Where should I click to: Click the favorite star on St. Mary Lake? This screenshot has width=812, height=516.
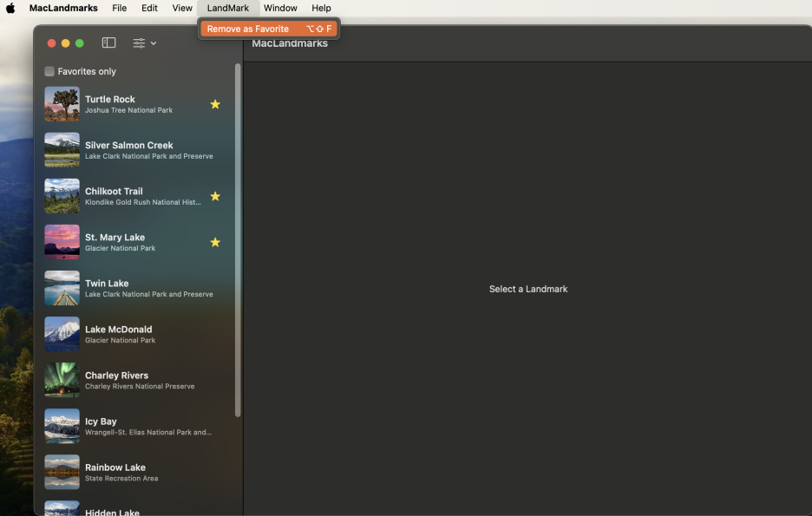click(215, 242)
